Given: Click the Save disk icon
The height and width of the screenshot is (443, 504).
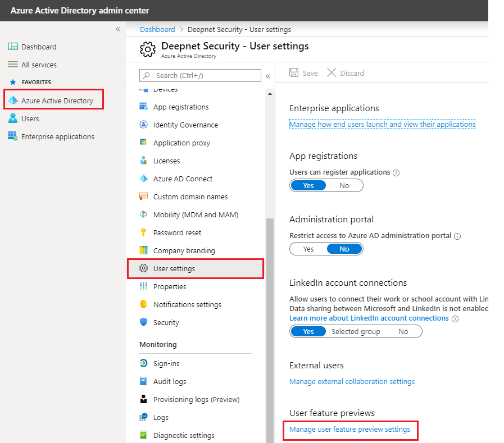Looking at the screenshot, I should pyautogui.click(x=294, y=73).
